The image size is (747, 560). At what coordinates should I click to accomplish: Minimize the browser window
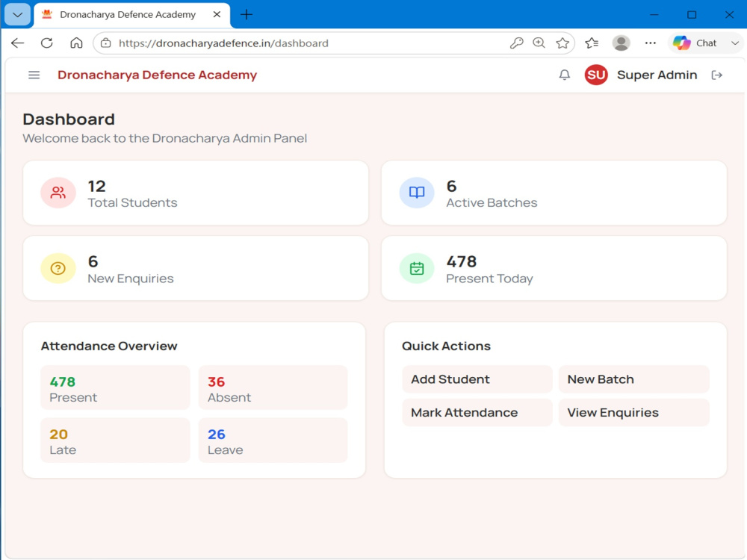point(654,15)
